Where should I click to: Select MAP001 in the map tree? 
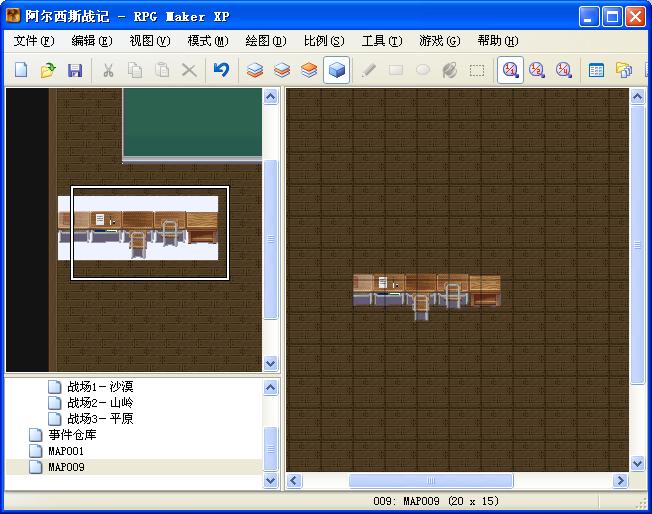click(x=66, y=451)
